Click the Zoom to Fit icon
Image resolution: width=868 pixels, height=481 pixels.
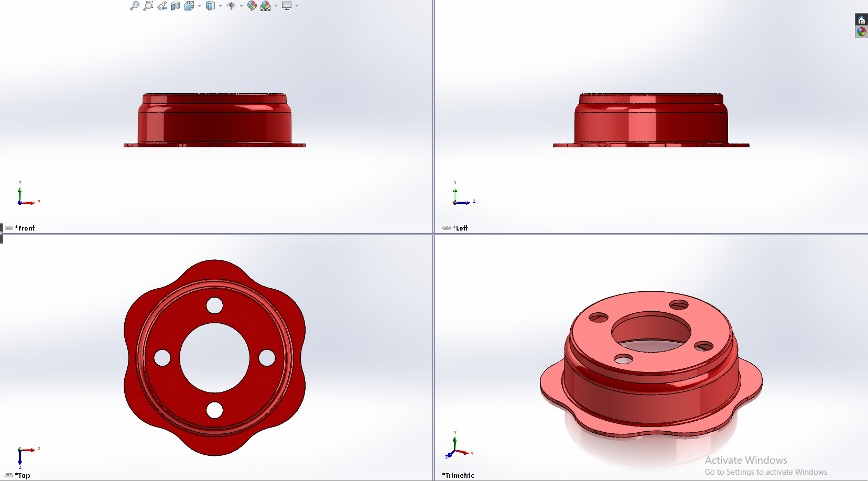[x=135, y=6]
